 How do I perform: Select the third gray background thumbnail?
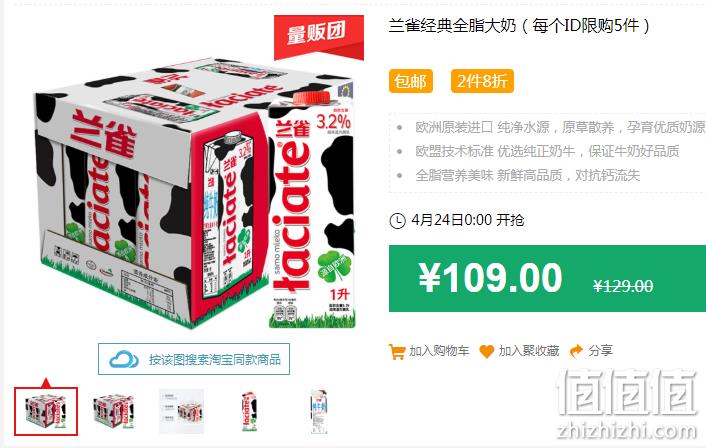tap(181, 411)
